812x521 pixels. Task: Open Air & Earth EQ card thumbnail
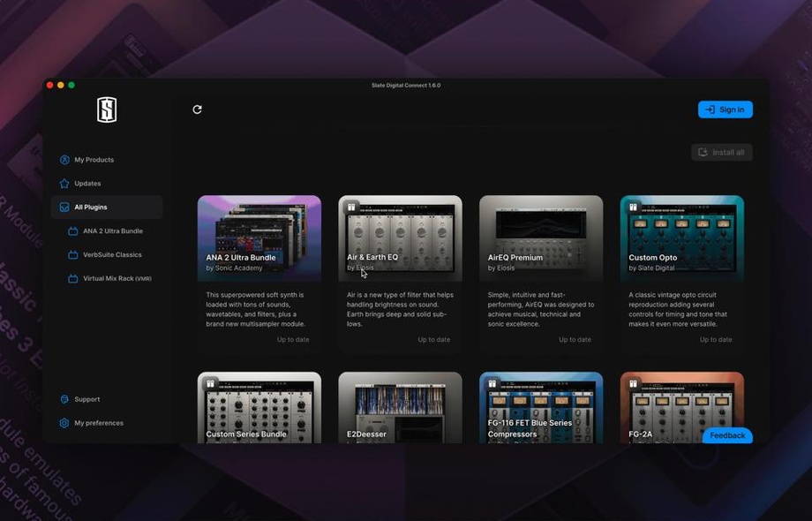pyautogui.click(x=400, y=238)
